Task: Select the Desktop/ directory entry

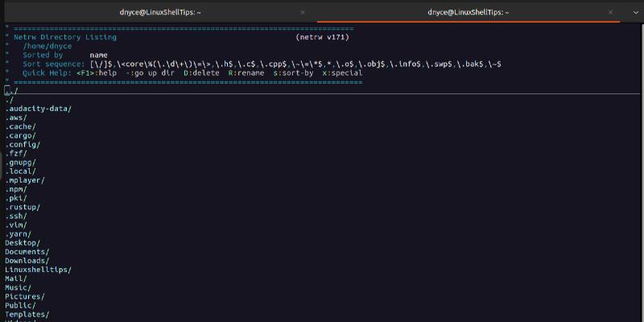Action: pos(23,242)
